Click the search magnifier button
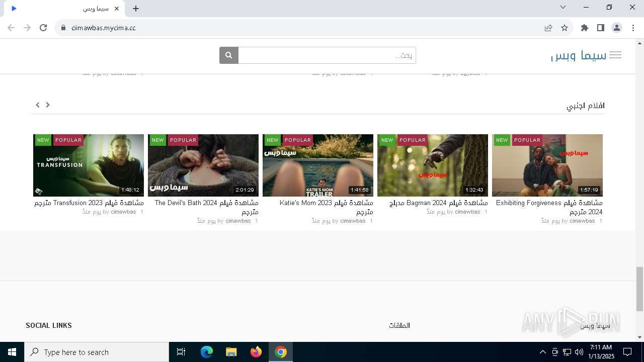Image resolution: width=644 pixels, height=362 pixels. 229,55
